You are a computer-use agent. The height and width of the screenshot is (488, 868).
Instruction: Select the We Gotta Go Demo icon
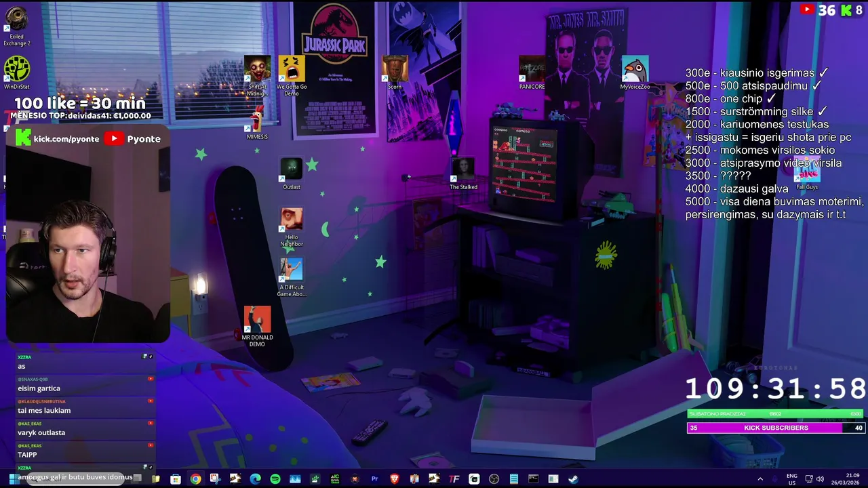coord(292,76)
